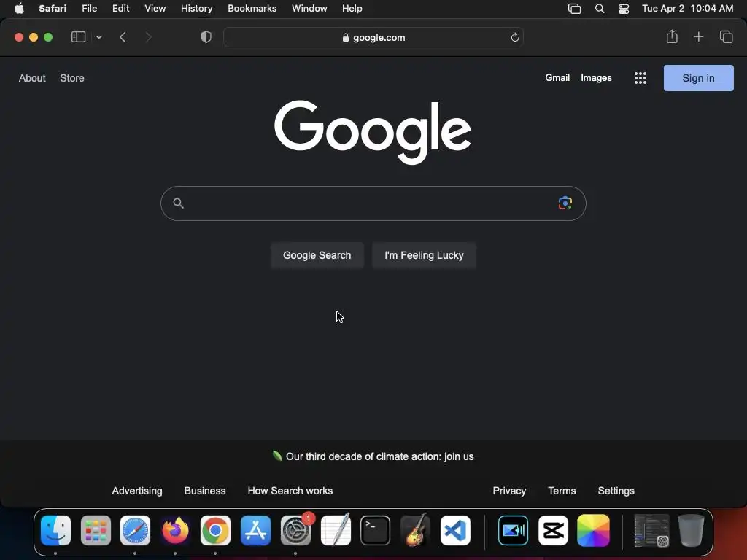The image size is (747, 560).
Task: Open the Business footer link
Action: coord(205,491)
